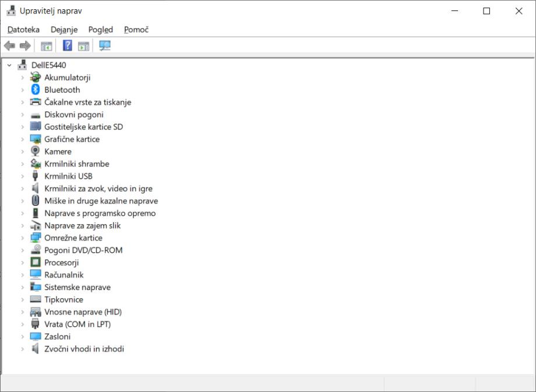Expand the Kamere category
Viewport: 536px width, 392px height.
[22, 151]
